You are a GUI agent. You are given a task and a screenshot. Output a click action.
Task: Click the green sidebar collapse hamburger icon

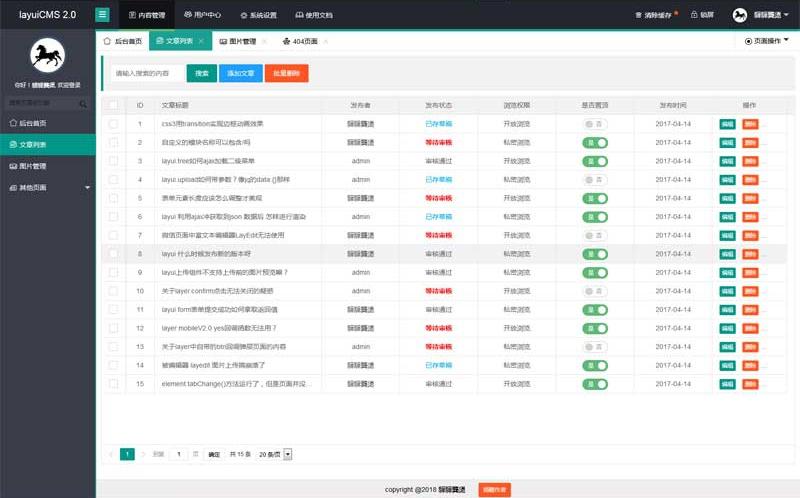click(x=103, y=15)
